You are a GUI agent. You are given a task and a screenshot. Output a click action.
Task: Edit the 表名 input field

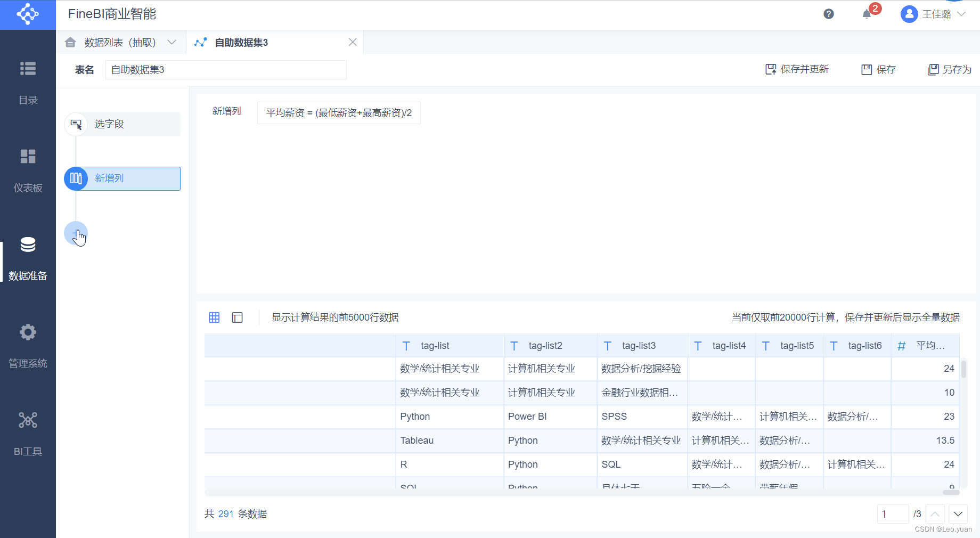pos(226,70)
